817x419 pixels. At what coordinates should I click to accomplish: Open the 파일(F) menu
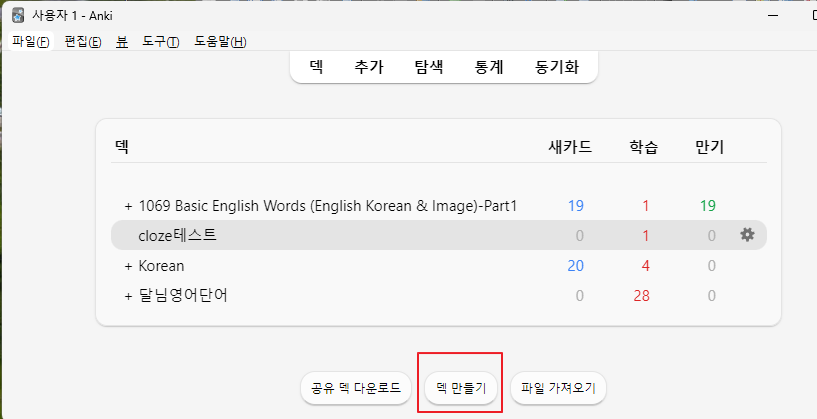tap(31, 42)
